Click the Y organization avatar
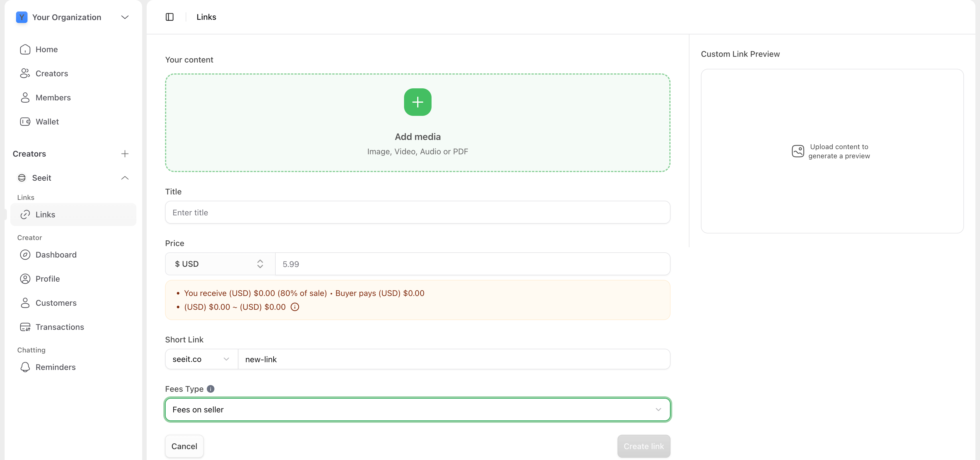 (22, 17)
